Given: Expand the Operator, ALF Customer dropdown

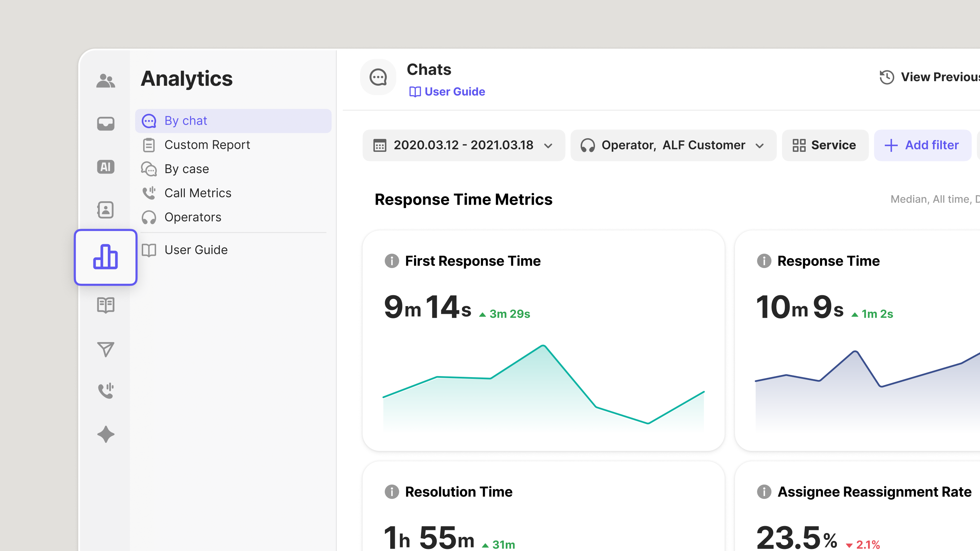Looking at the screenshot, I should [673, 145].
